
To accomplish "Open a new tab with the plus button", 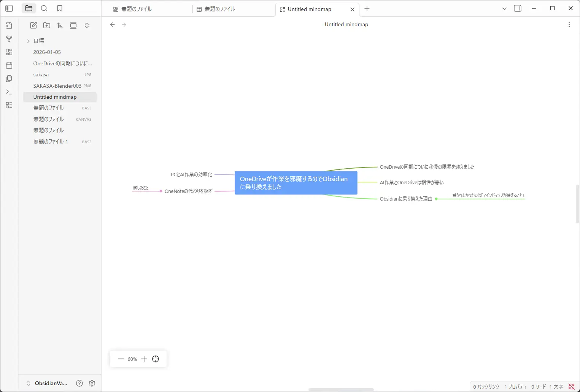I will tap(367, 9).
